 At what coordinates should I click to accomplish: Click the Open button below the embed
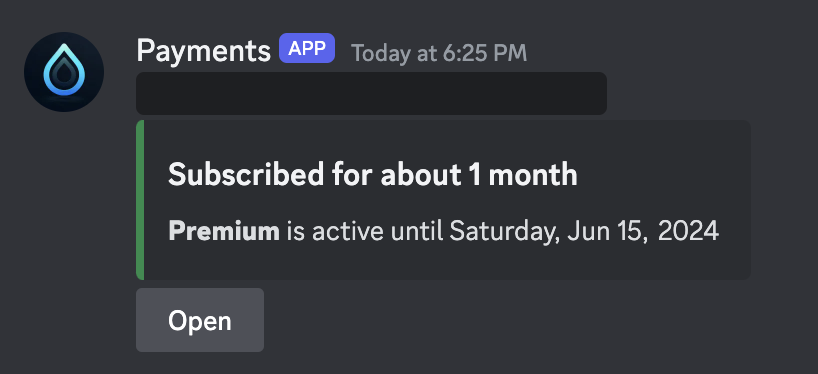pyautogui.click(x=200, y=320)
